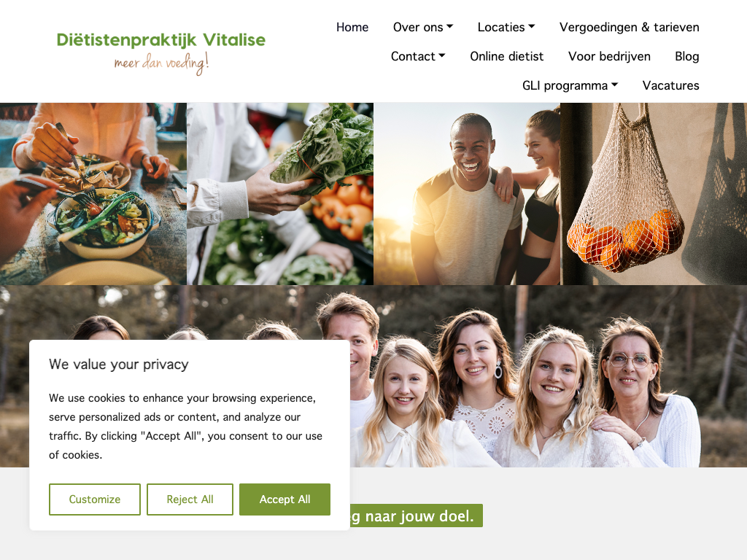Open the Vacatures page
This screenshot has height=560, width=747.
(670, 85)
